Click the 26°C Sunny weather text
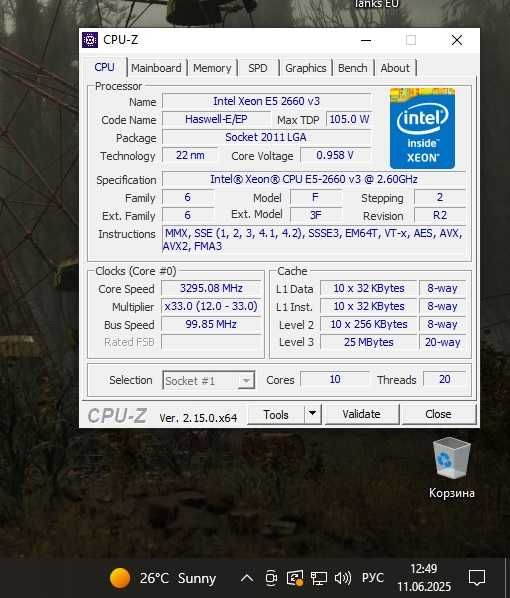Viewport: 510px width, 598px height. 178,578
